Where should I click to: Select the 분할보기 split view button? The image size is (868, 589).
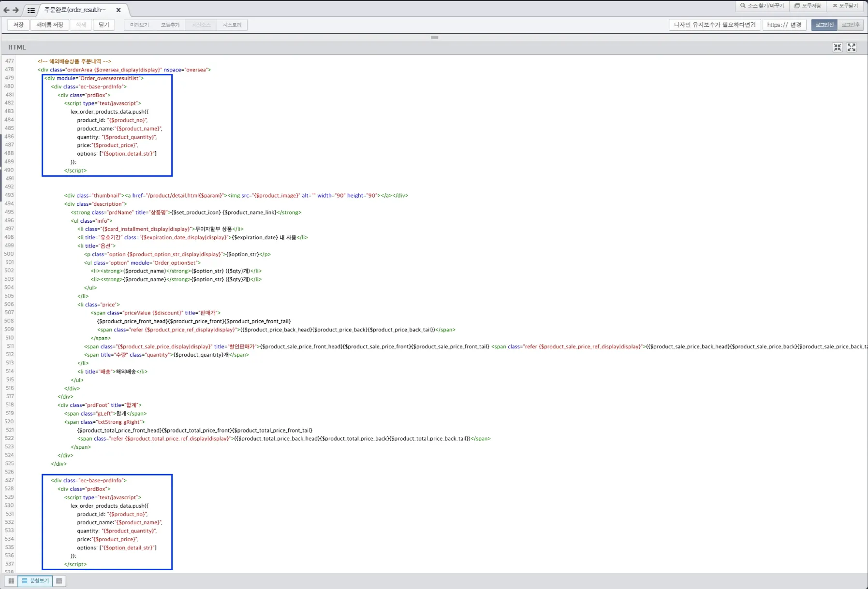click(35, 581)
